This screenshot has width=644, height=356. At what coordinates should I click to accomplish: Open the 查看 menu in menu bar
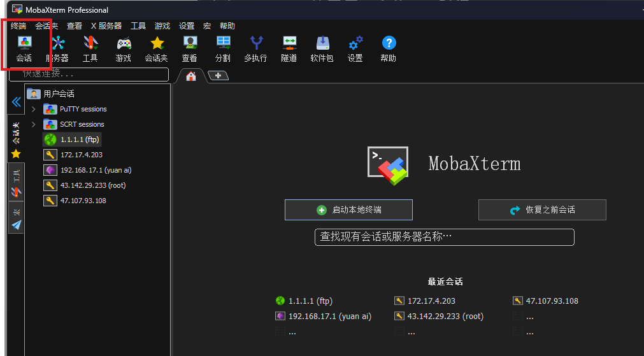pos(75,26)
